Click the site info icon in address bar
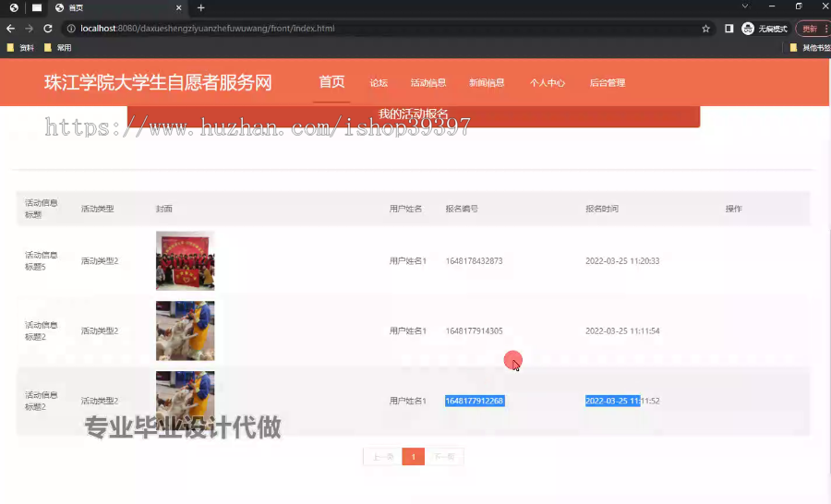 point(71,29)
